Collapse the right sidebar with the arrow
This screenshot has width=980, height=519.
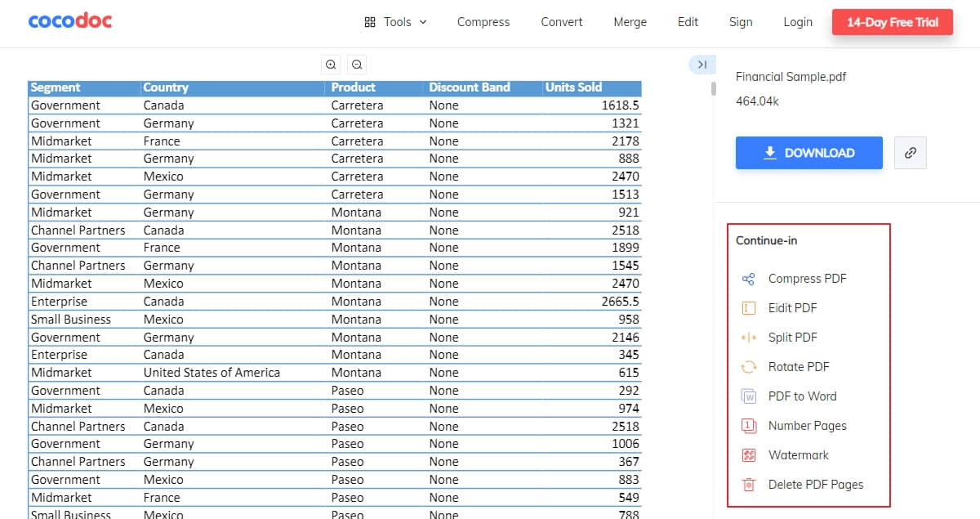coord(702,64)
